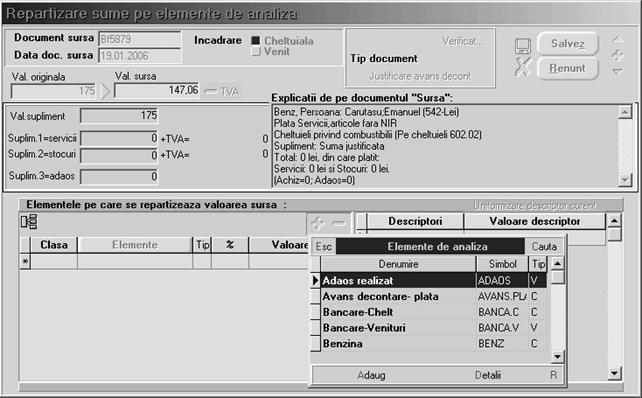Image resolution: width=642 pixels, height=398 pixels.
Task: Click the new row asterisk marker
Action: (x=25, y=261)
